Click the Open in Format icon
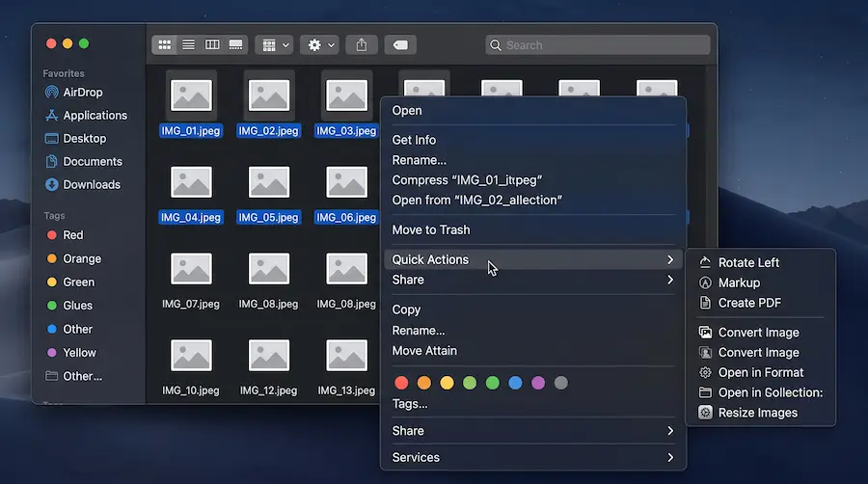The image size is (868, 484). pos(705,372)
